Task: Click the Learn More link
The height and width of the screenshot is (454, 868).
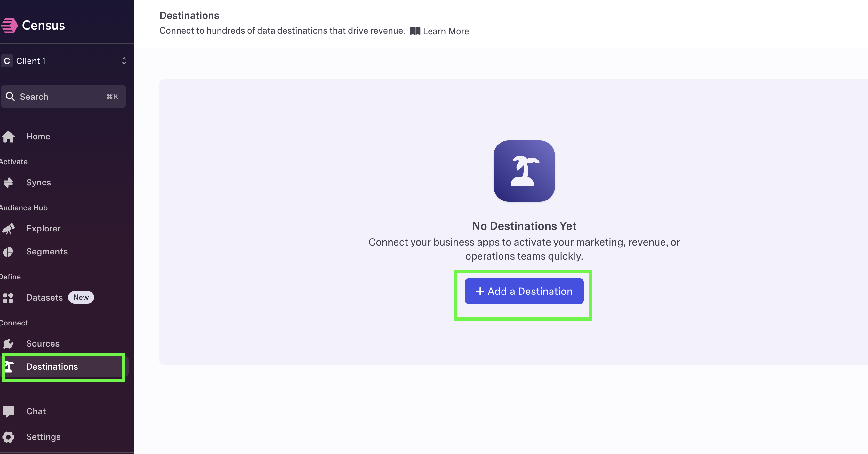Action: click(439, 31)
